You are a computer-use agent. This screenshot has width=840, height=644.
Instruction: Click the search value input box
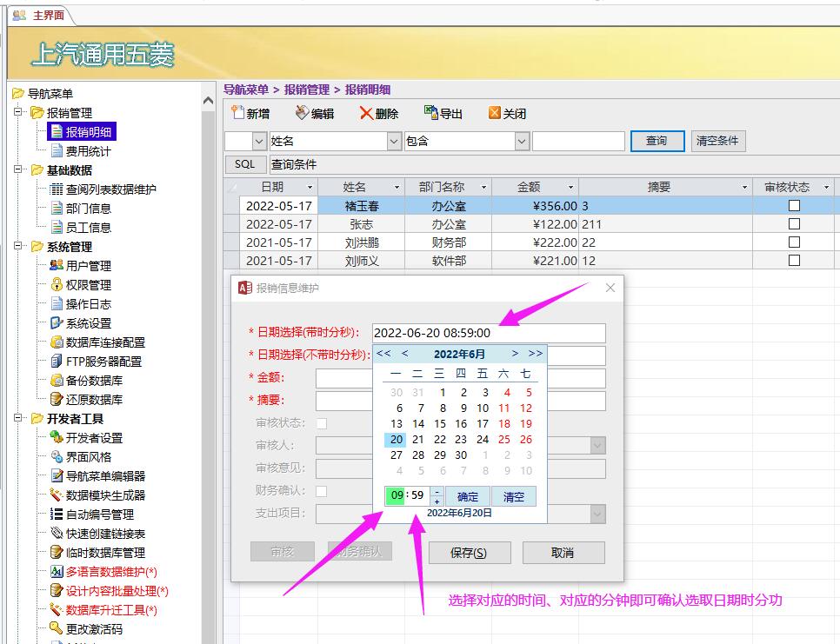tap(578, 142)
